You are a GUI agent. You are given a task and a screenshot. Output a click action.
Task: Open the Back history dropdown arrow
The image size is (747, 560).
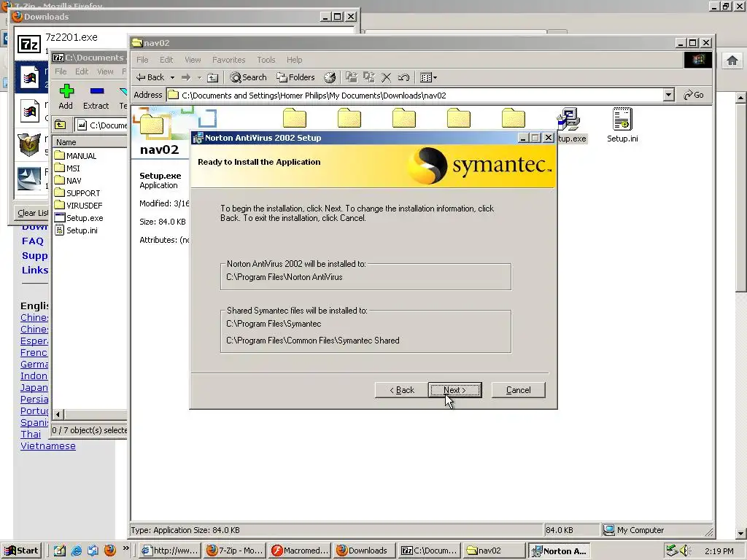pyautogui.click(x=172, y=77)
